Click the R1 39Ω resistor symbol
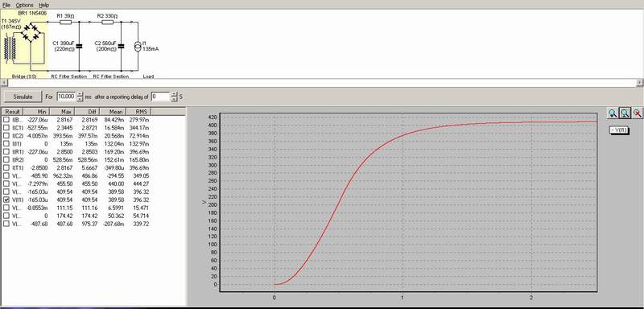This screenshot has width=644, height=309. pyautogui.click(x=66, y=22)
